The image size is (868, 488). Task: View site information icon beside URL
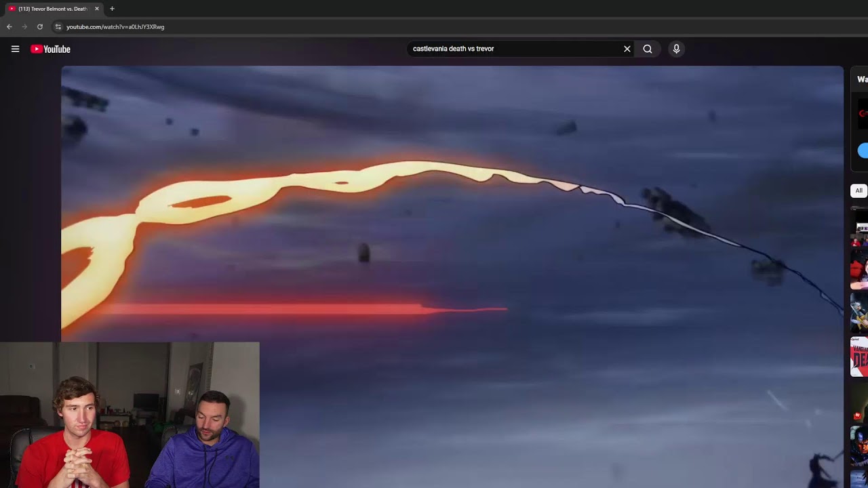tap(58, 27)
